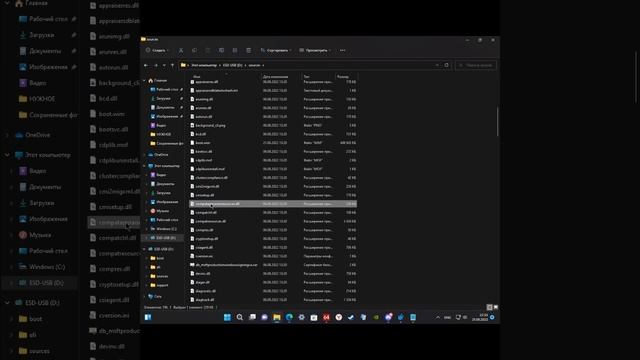Open Widgets panel at taskbar left

pyautogui.click(x=148, y=317)
